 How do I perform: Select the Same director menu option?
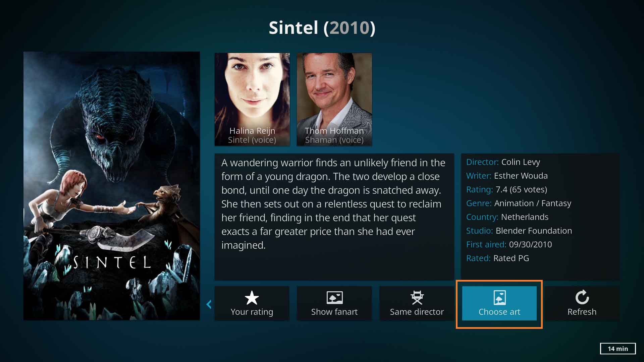(417, 303)
